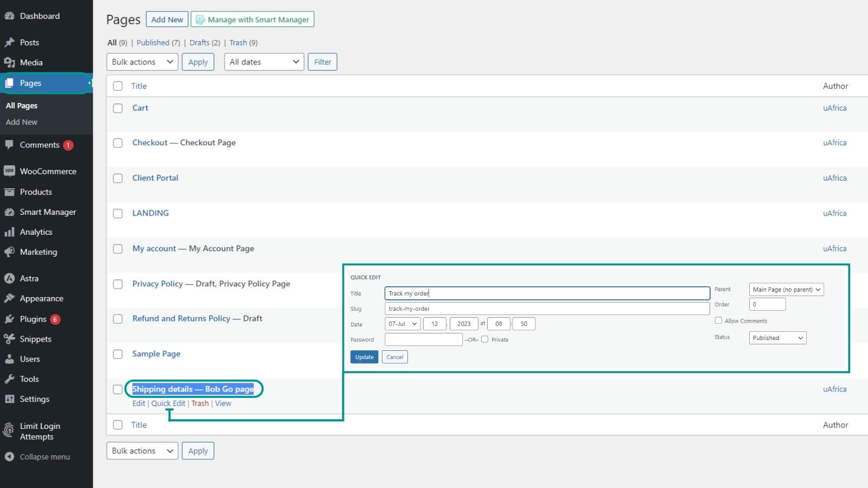Open the top Bulk actions dropdown
The width and height of the screenshot is (868, 488).
click(142, 62)
